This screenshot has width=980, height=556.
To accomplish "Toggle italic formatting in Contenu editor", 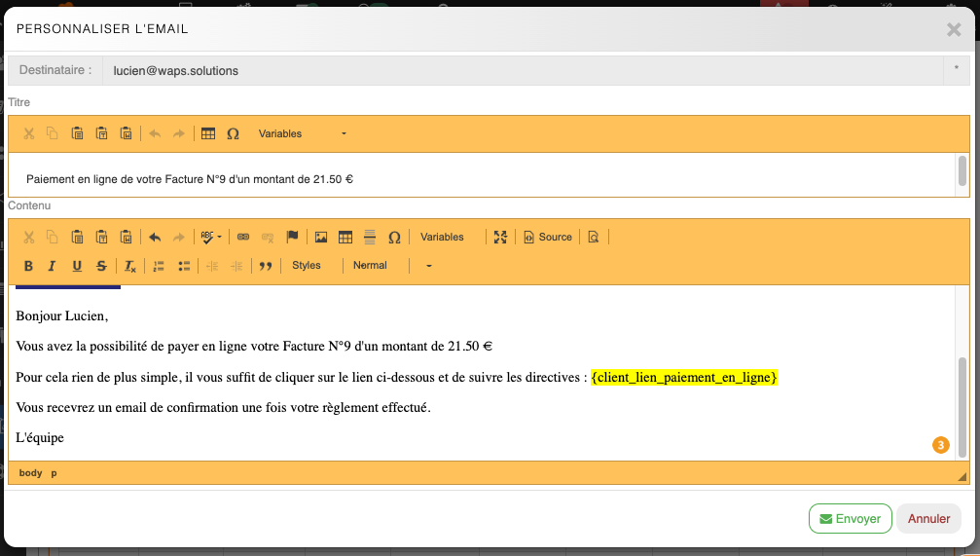I will [53, 266].
